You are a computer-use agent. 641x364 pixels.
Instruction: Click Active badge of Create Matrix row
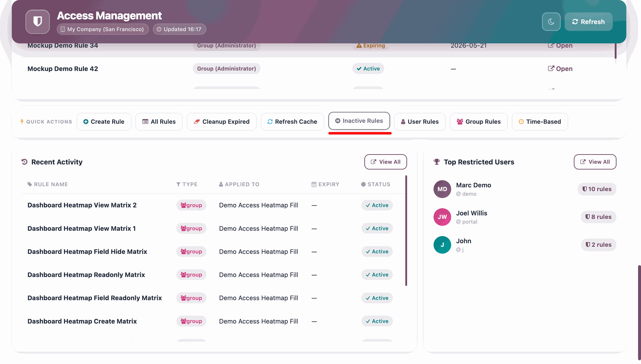tap(377, 321)
